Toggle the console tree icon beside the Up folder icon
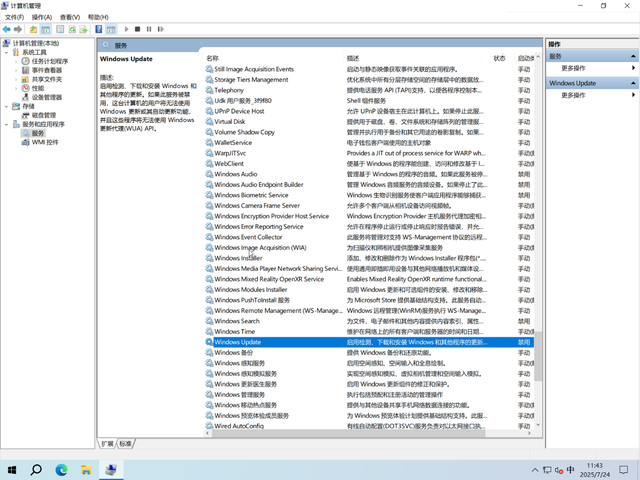The height and width of the screenshot is (480, 640). click(45, 29)
